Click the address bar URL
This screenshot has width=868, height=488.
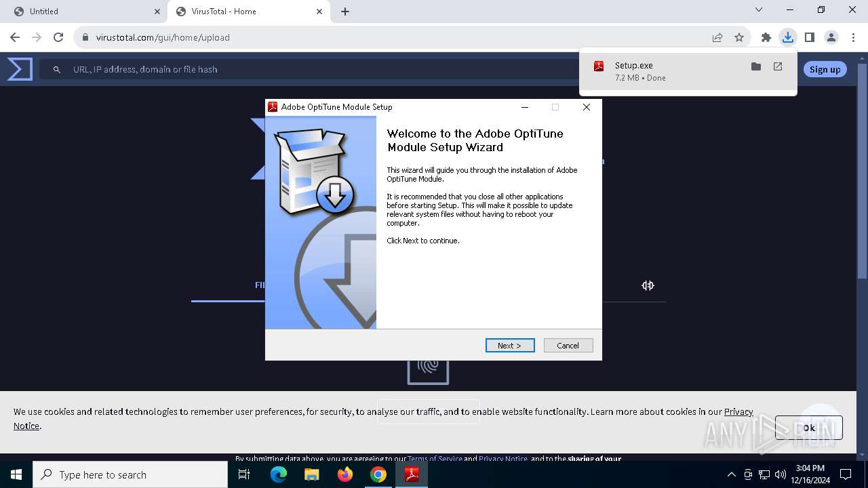pos(163,37)
